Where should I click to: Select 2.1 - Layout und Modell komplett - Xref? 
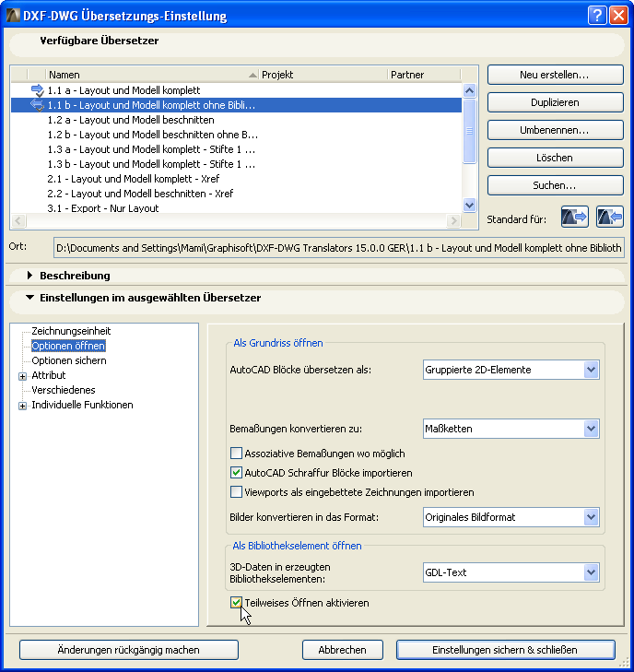236,179
